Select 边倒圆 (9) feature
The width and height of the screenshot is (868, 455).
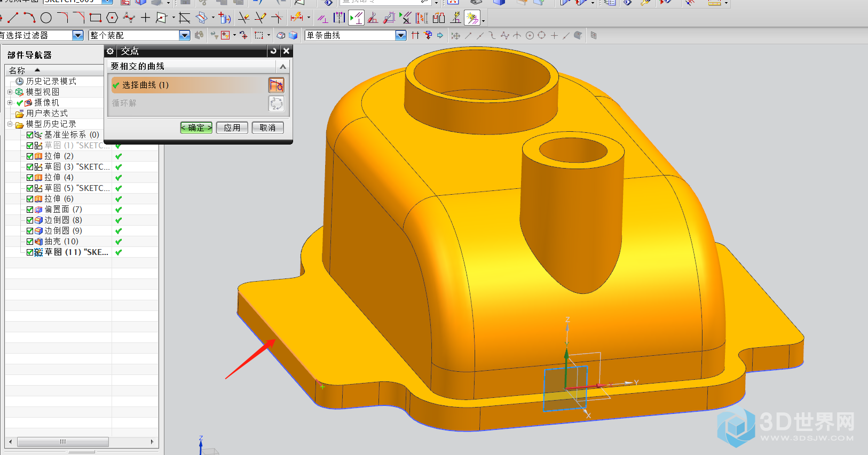click(63, 231)
